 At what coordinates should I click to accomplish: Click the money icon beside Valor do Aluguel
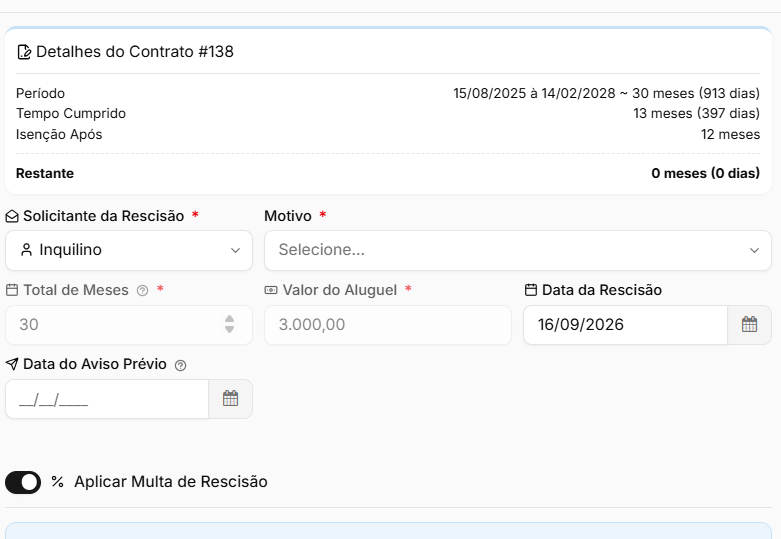tap(271, 290)
